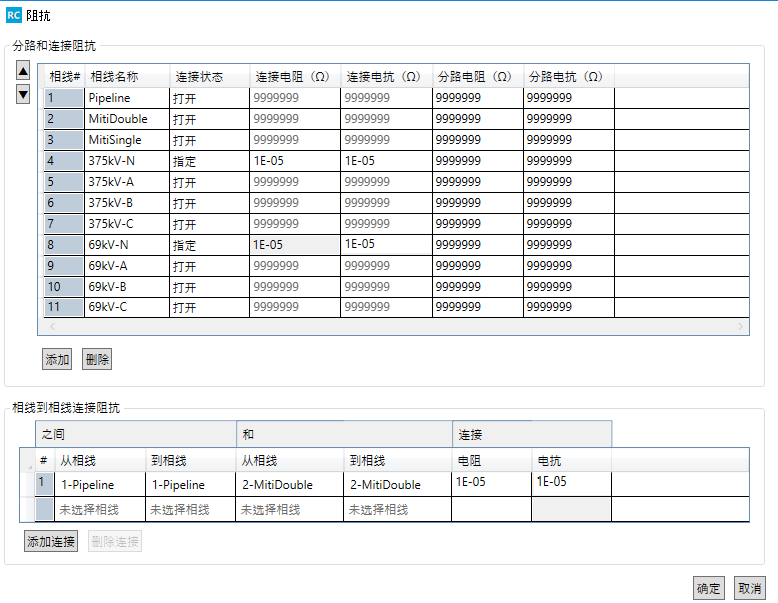The width and height of the screenshot is (778, 603).
Task: Click the 连接电阻 (Ω) column header
Action: [x=295, y=76]
